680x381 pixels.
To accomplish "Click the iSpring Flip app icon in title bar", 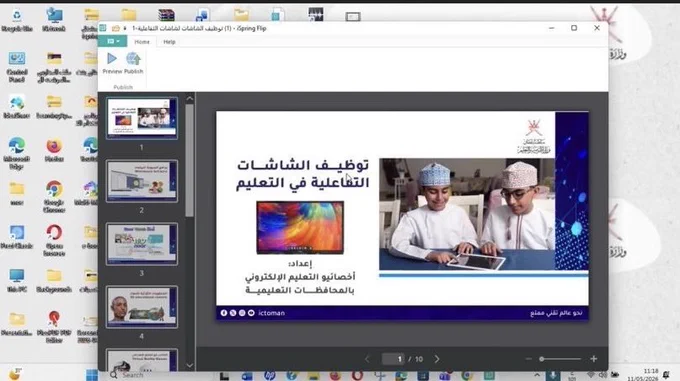I will click(x=103, y=28).
